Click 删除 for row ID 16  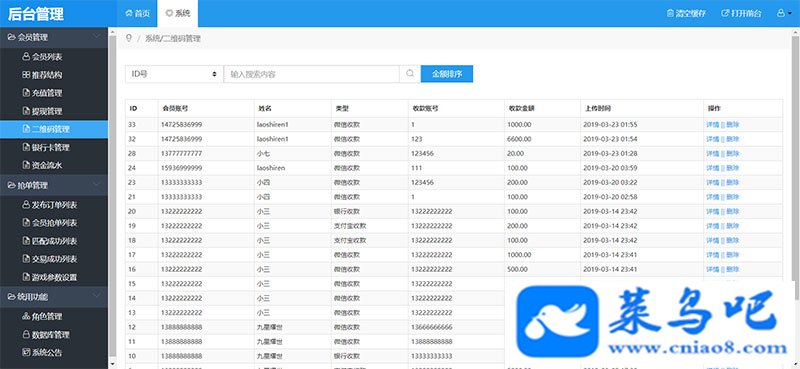(733, 269)
